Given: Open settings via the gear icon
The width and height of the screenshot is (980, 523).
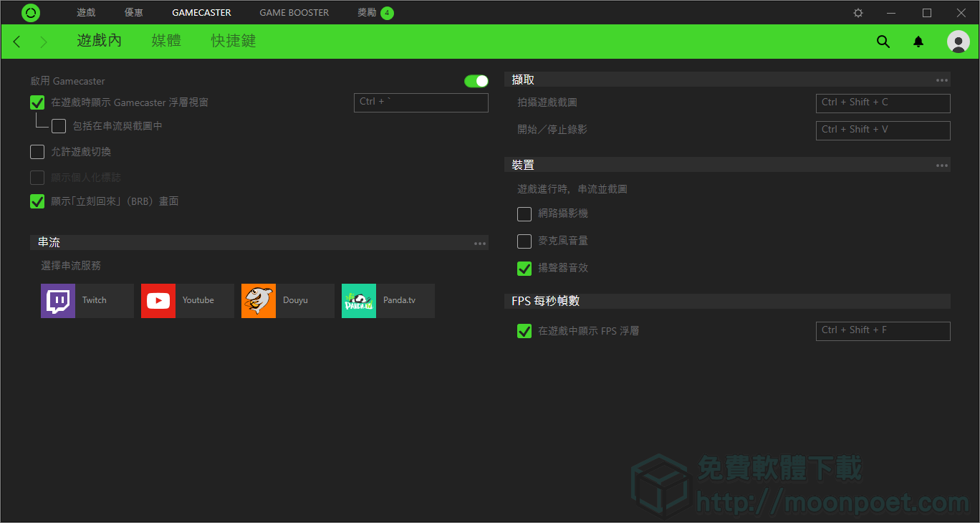Looking at the screenshot, I should coord(858,13).
